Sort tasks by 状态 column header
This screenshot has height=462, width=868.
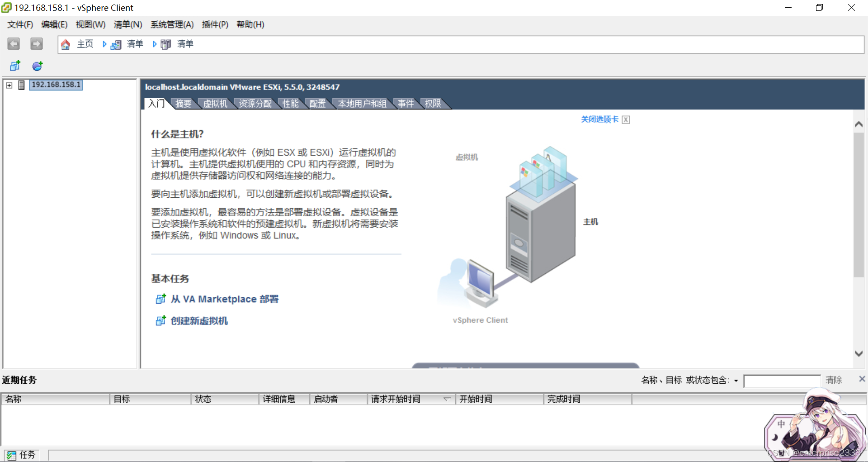(225, 399)
